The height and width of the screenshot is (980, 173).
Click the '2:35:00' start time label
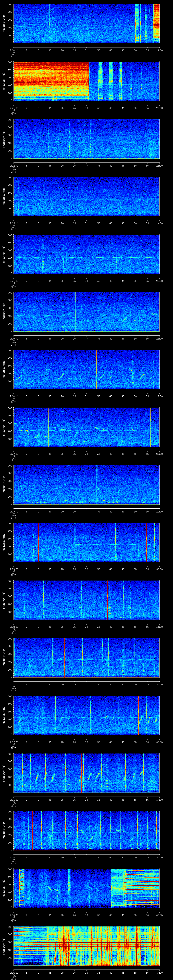tap(14, 915)
